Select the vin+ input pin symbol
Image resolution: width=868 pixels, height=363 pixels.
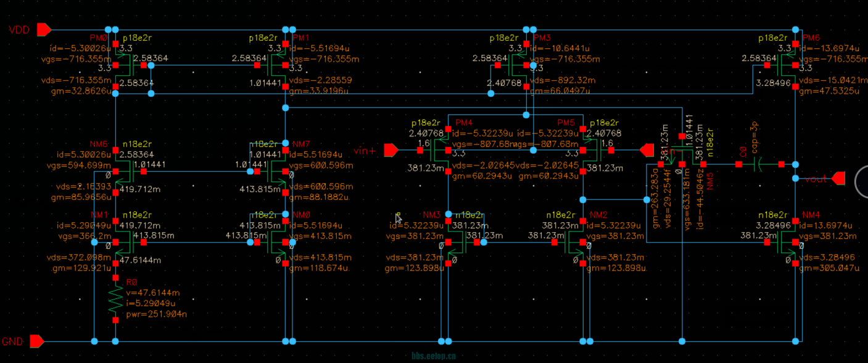(391, 150)
